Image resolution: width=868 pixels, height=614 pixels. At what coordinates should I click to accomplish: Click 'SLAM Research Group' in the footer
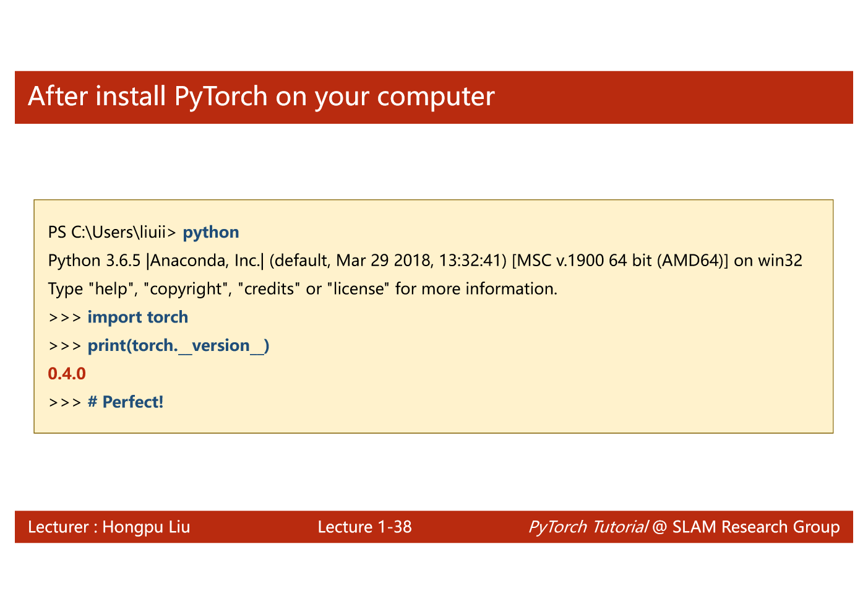756,527
